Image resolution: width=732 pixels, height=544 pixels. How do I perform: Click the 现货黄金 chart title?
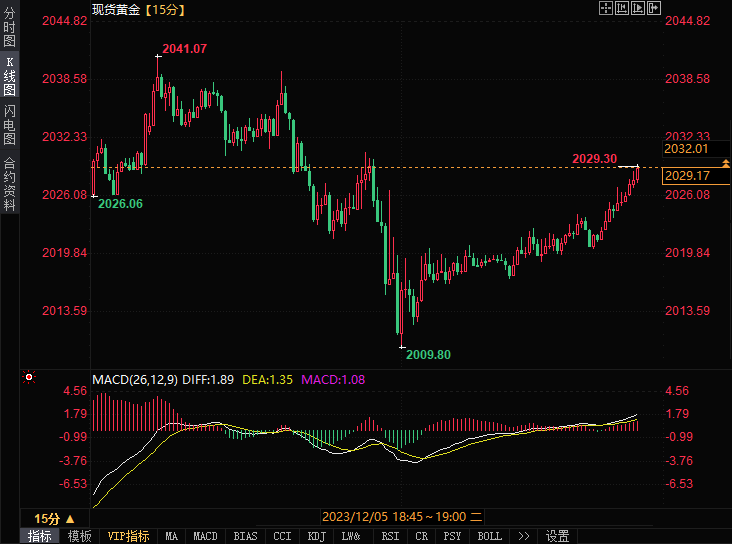click(x=116, y=9)
